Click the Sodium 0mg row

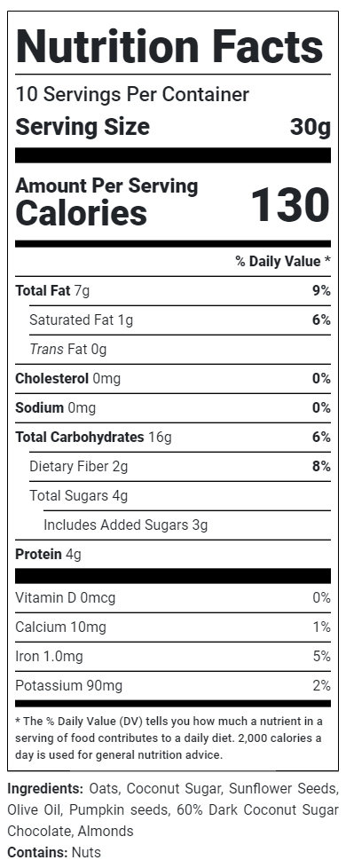coord(173,408)
